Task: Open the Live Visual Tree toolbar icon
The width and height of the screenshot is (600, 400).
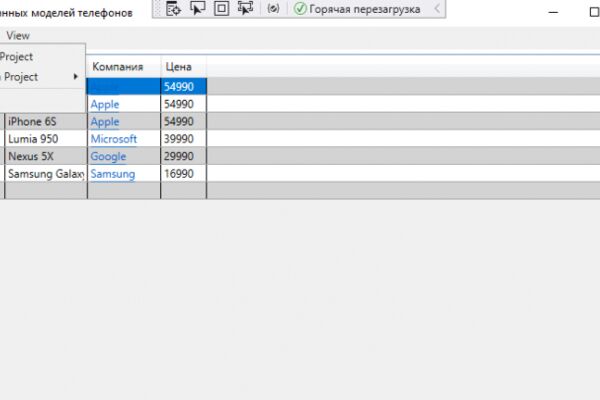Action: pos(173,8)
